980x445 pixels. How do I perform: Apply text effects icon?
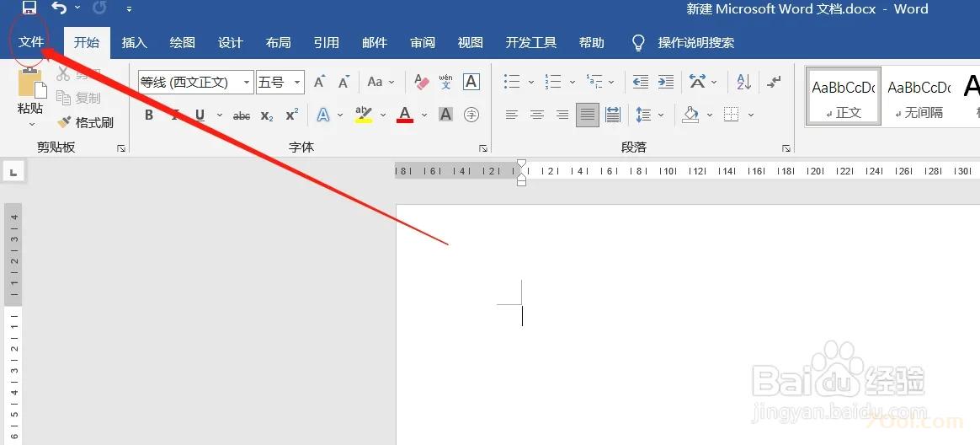point(323,115)
